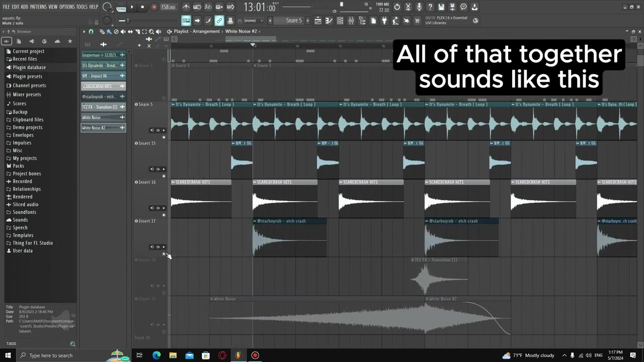The height and width of the screenshot is (362, 644).
Task: Toggle the loop recording icon
Action: point(230,7)
